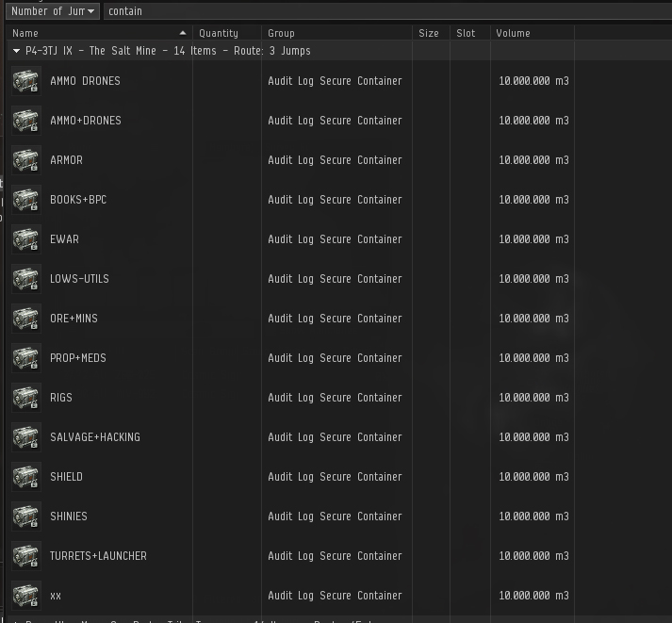Open the Number of Jumps dropdown
This screenshot has height=623, width=672.
point(53,11)
